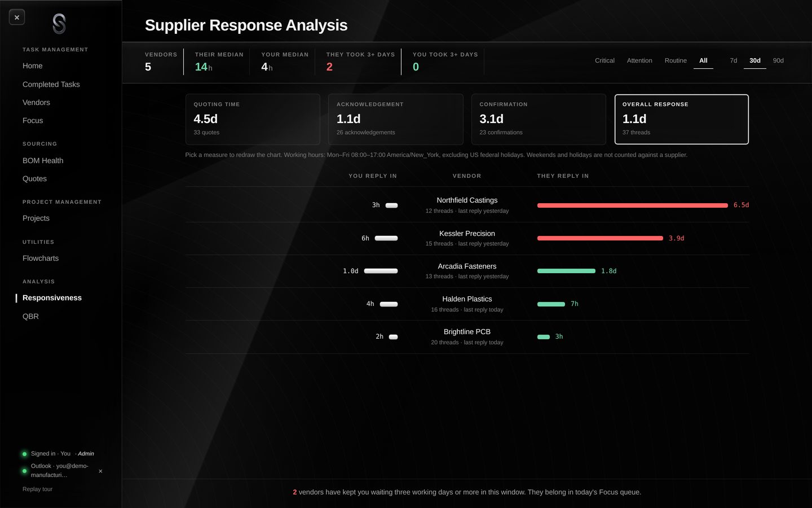Click the S chain-link app logo
The height and width of the screenshot is (508, 812).
(59, 24)
